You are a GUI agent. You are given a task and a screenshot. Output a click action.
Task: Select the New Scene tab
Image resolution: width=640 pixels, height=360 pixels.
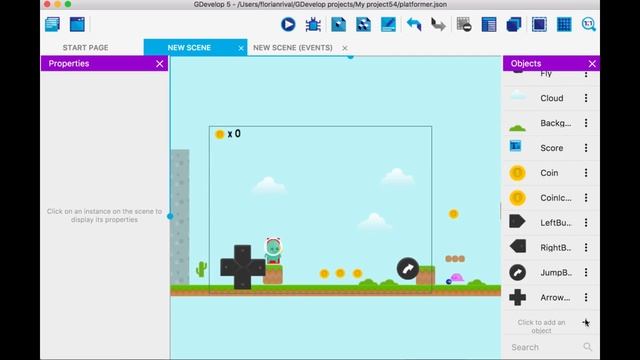[189, 48]
